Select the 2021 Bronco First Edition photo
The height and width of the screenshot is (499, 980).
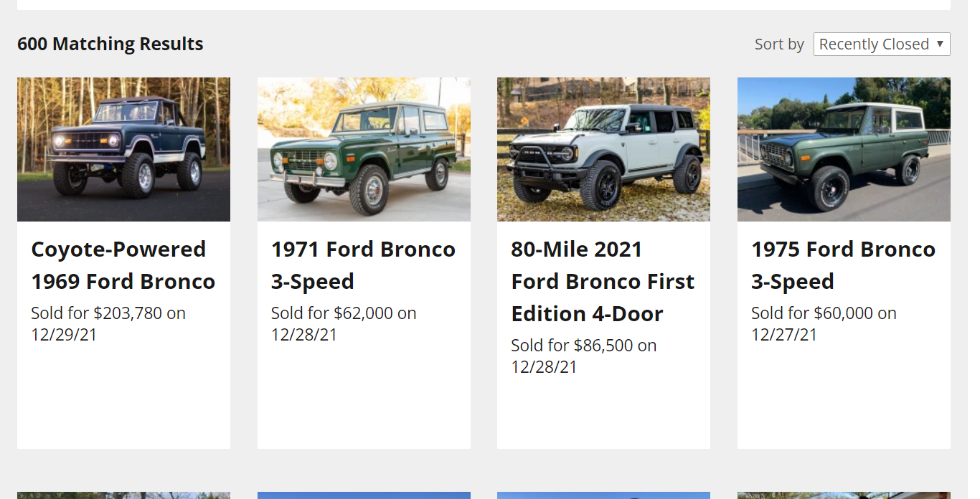(x=603, y=149)
